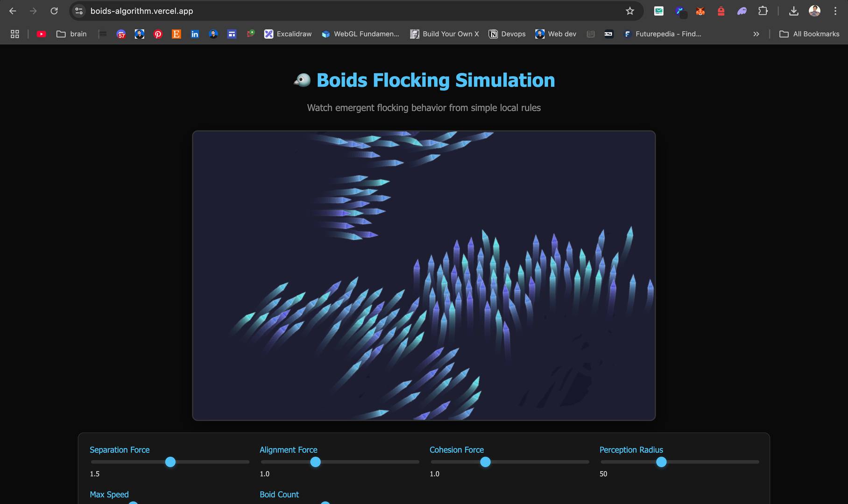Image resolution: width=848 pixels, height=504 pixels.
Task: Open the Downloads icon
Action: click(793, 11)
